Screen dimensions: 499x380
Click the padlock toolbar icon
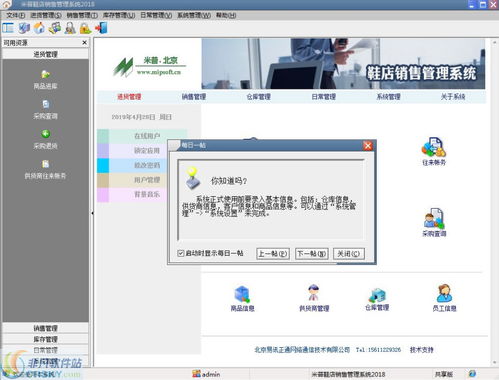click(85, 28)
